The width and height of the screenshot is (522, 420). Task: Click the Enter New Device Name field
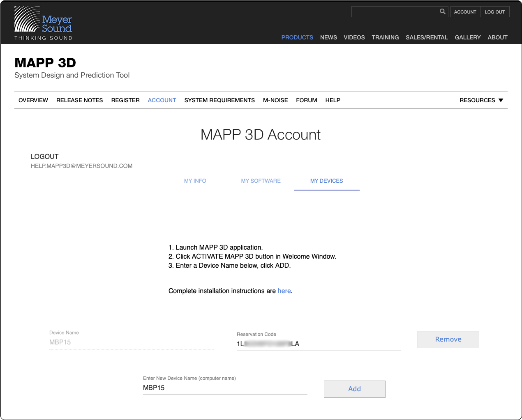(x=225, y=388)
